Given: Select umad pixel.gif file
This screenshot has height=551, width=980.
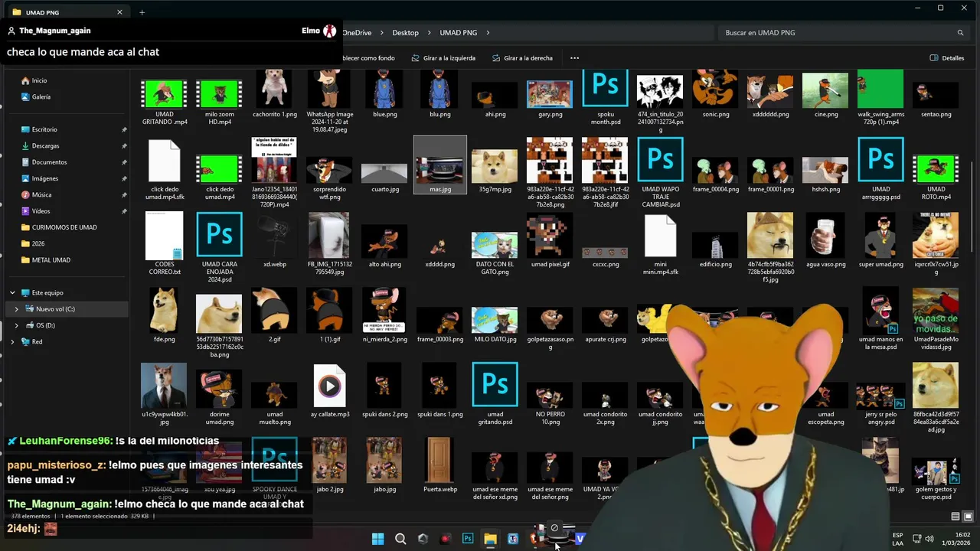Looking at the screenshot, I should pos(550,240).
